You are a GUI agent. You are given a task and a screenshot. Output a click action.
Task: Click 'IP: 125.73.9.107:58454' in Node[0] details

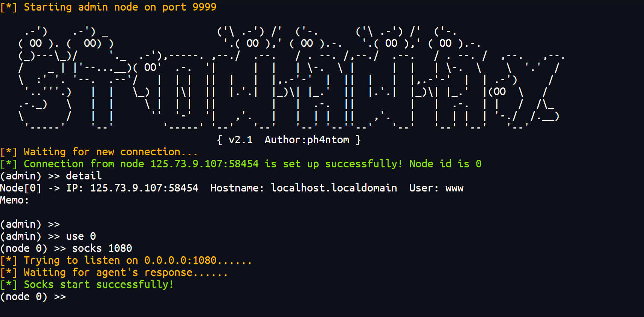132,188
